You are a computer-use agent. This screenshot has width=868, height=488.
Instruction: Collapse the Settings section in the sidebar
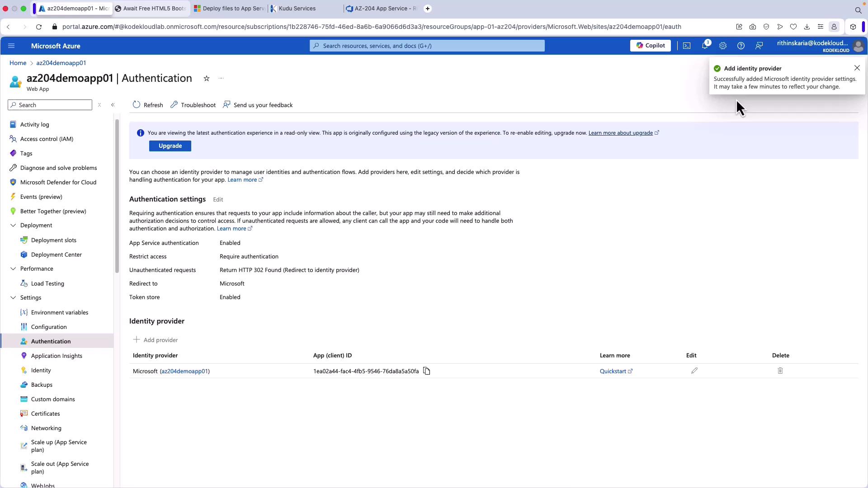pos(13,298)
